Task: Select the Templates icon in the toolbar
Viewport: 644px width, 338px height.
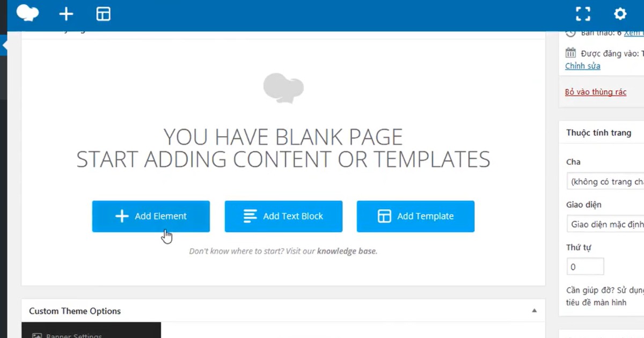Action: click(x=103, y=14)
